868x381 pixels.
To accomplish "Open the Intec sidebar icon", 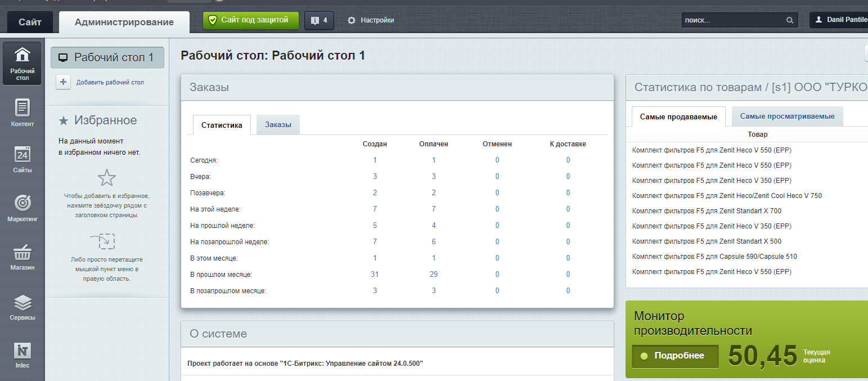I will coord(22,355).
